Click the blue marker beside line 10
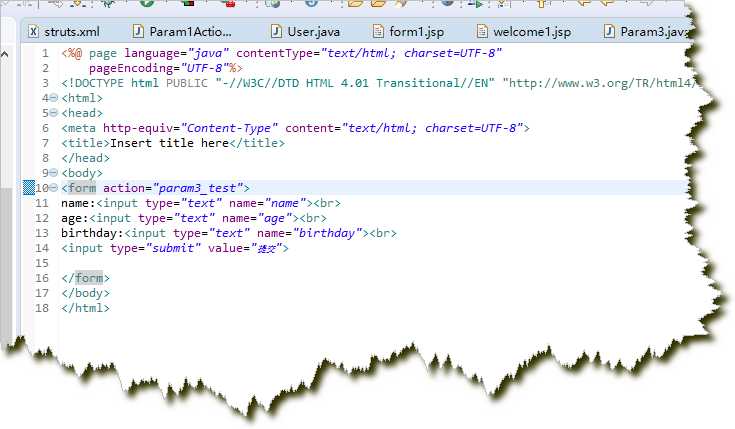The width and height of the screenshot is (735, 429). [29, 188]
